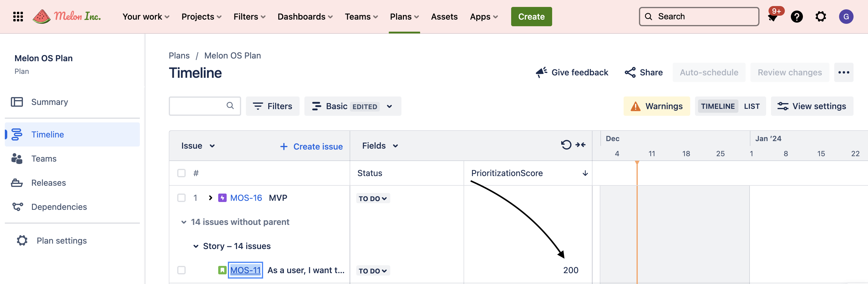This screenshot has width=868, height=284.
Task: Open the MOS-11 issue link
Action: (245, 270)
